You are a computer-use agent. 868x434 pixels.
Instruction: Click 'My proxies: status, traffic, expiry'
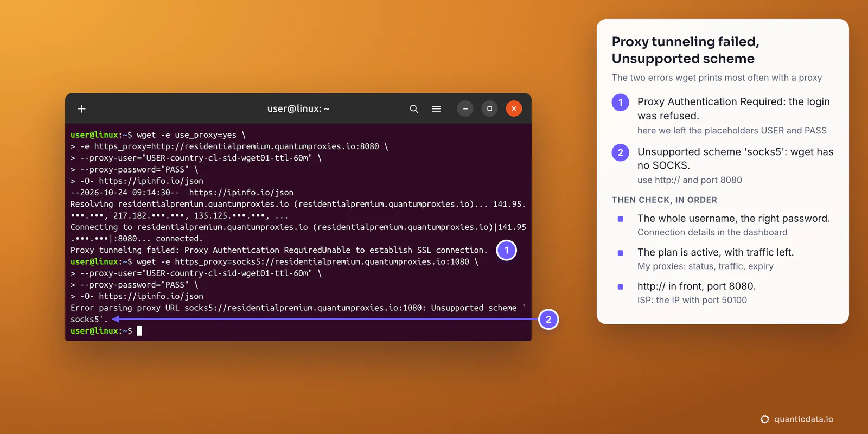point(705,266)
